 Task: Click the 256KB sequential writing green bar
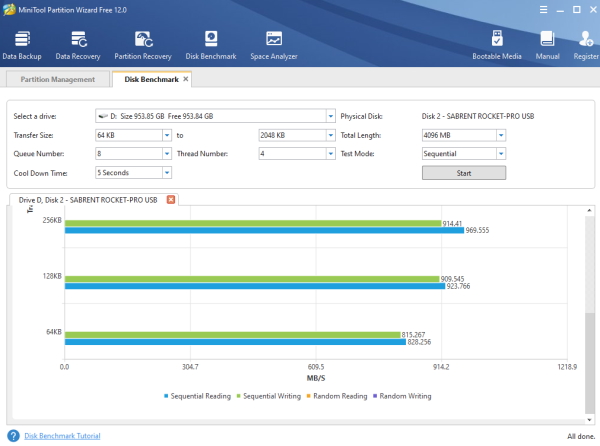(x=253, y=223)
